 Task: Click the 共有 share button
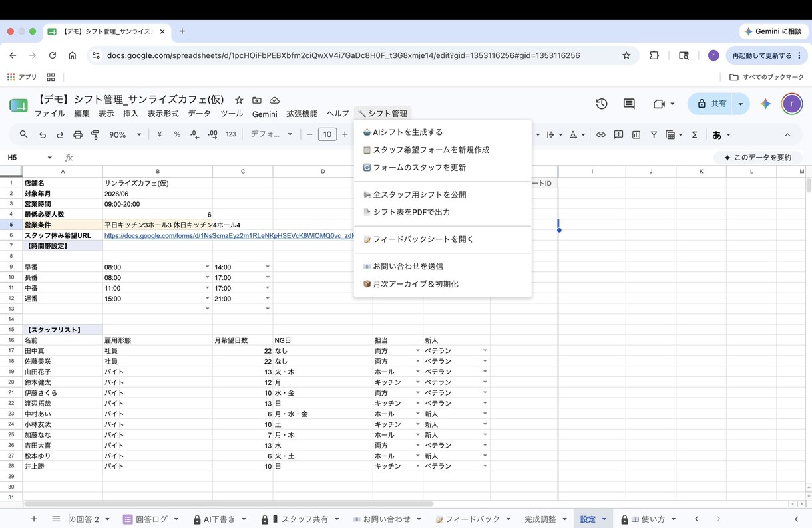[x=711, y=104]
